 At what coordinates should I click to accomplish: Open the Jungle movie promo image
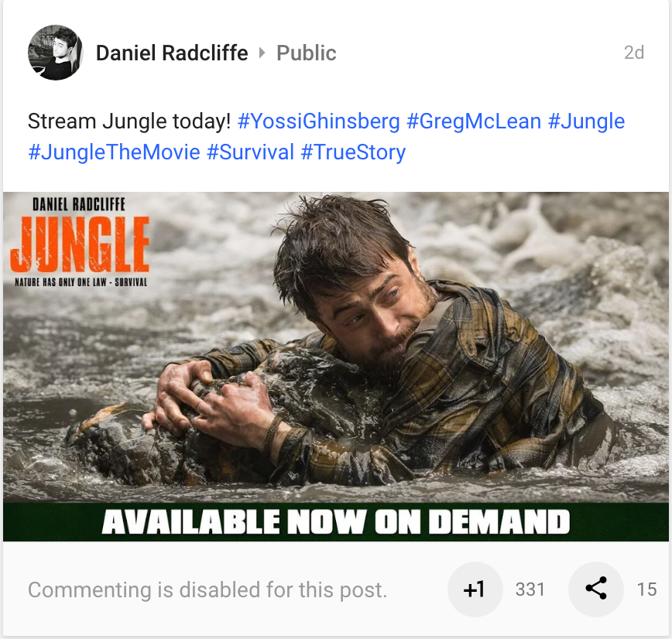[x=336, y=367]
